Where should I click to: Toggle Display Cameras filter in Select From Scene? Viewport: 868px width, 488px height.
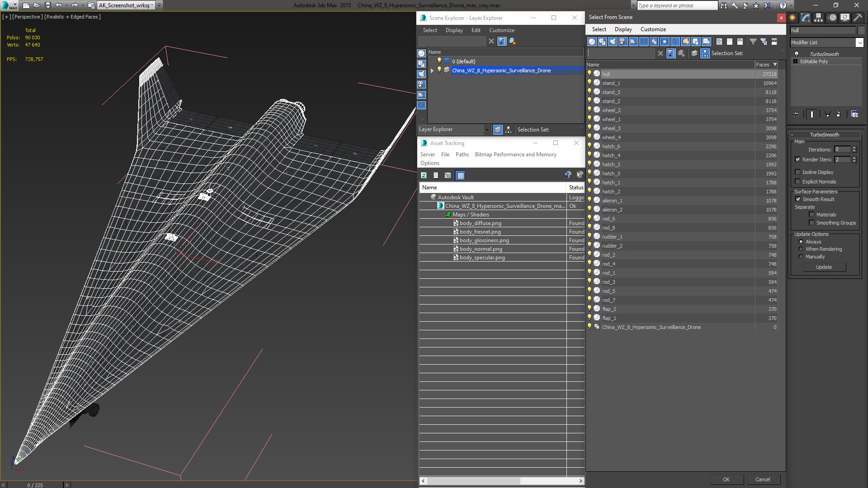[x=623, y=42]
